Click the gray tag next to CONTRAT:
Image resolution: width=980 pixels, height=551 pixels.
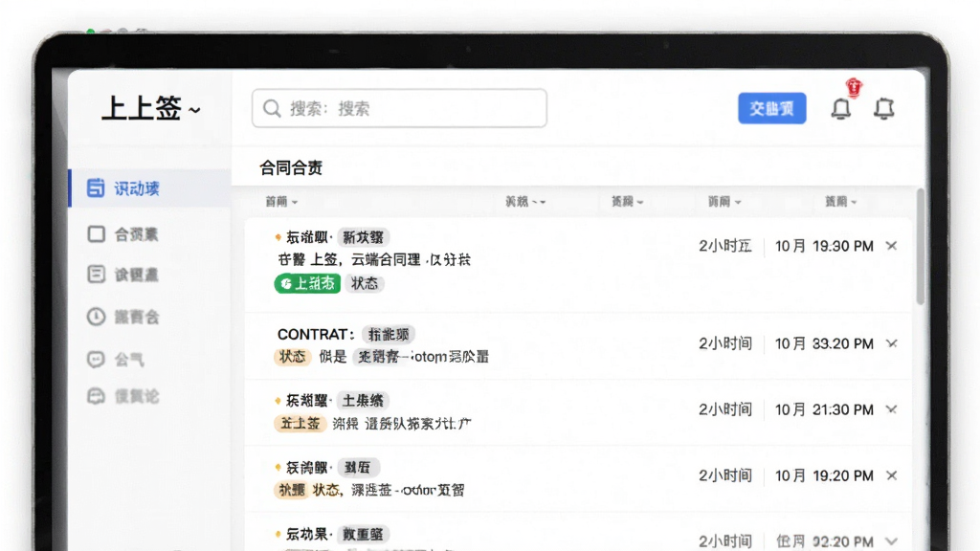click(x=389, y=334)
